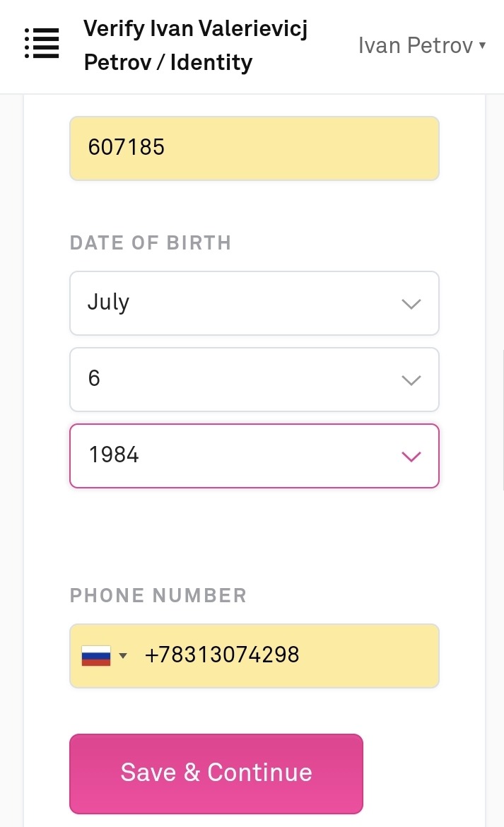Screen dimensions: 504x827
Task: Click the PHONE NUMBER label
Action: [158, 595]
